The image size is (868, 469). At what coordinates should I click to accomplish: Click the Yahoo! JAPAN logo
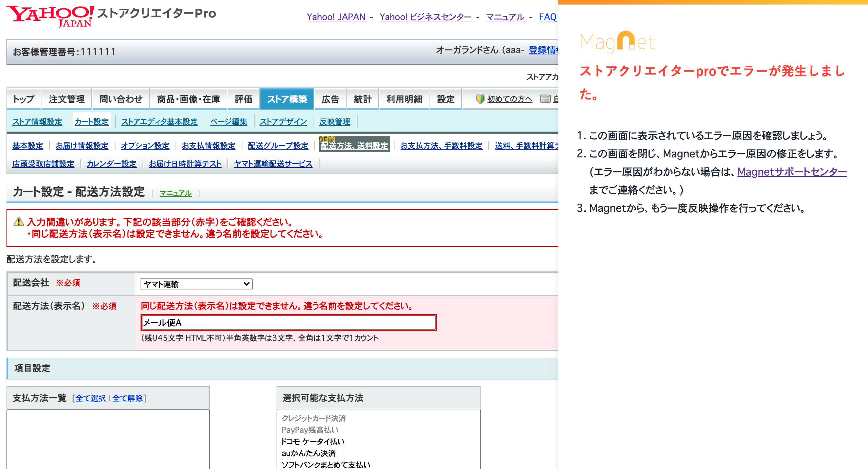(51, 16)
